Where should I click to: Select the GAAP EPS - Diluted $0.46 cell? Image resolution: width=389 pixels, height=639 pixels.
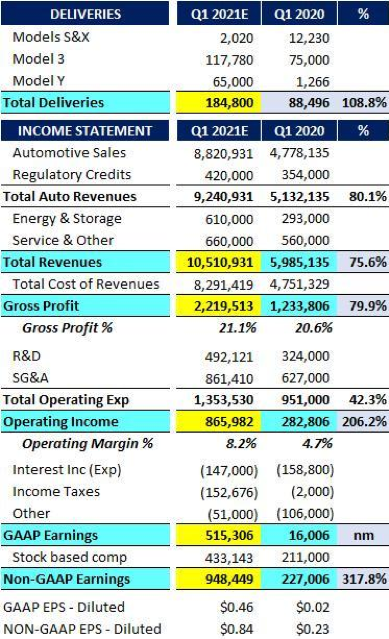[237, 608]
